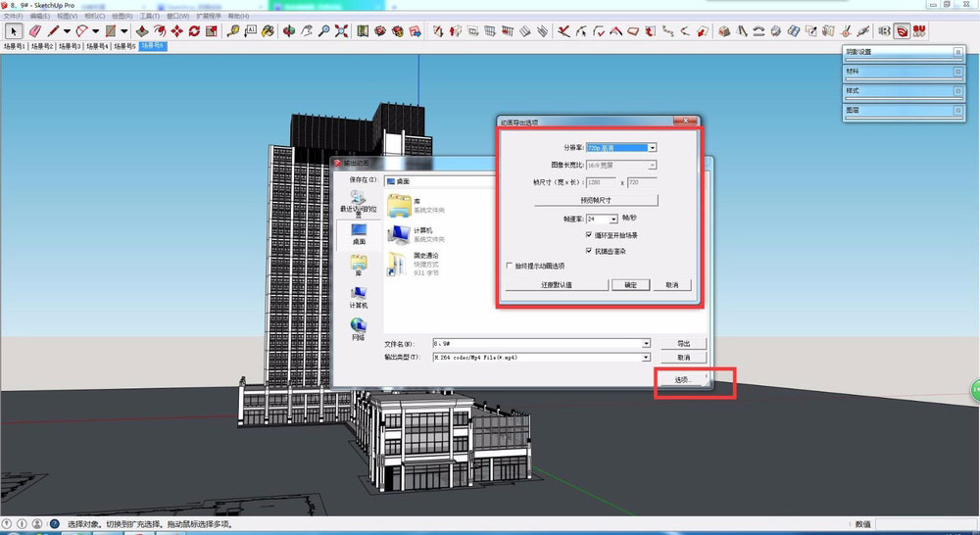Enable always prompt for animation options checkbox
980x535 pixels.
tap(510, 266)
